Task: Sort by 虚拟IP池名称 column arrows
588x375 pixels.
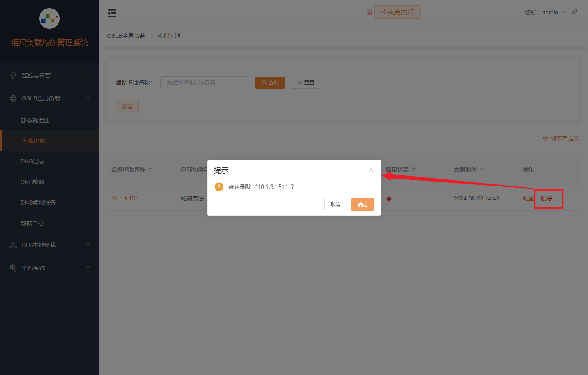Action: tap(150, 169)
